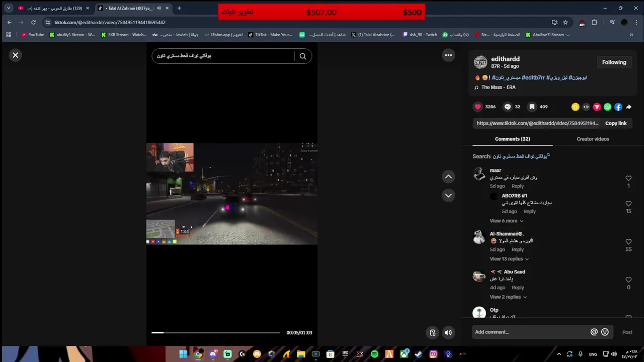Click the comment bubble icon showing 32
The height and width of the screenshot is (362, 644).
tap(508, 107)
